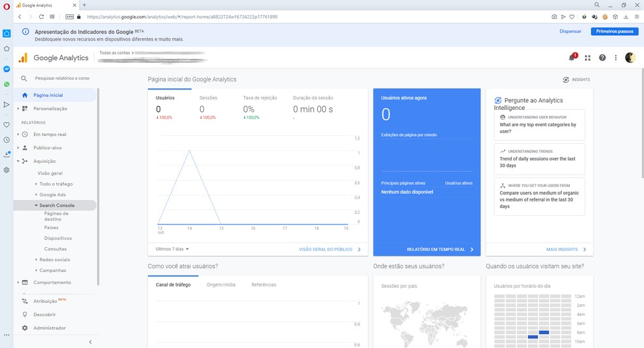Viewport: 644px width, 348px height.
Task: Open VISÃO GERAL DO PÚBLICO link
Action: 330,249
